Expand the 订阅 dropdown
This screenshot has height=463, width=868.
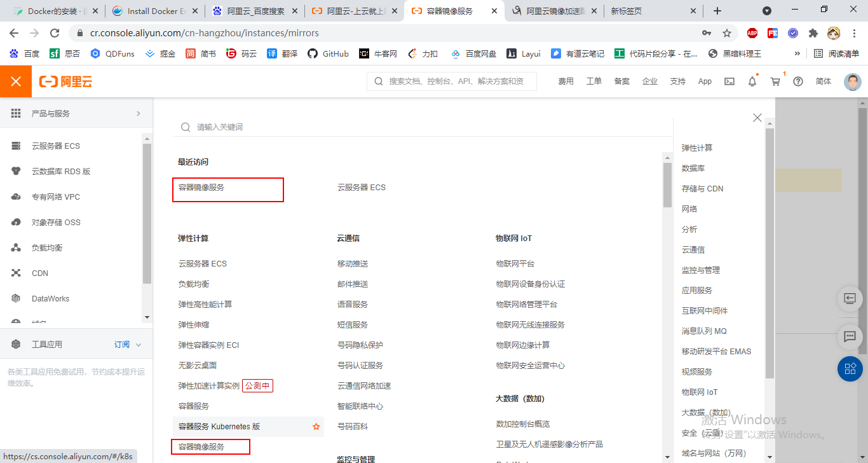pos(128,345)
